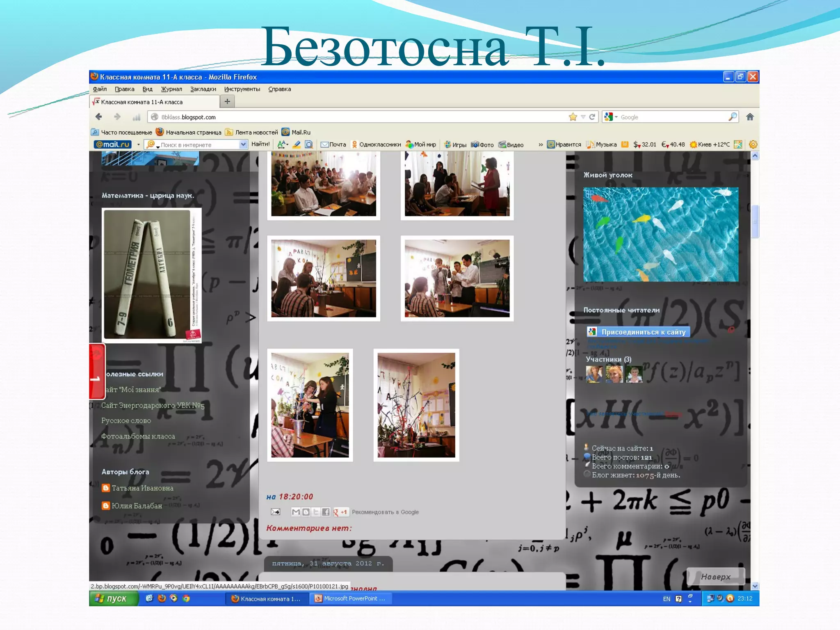This screenshot has width=840, height=630.
Task: Click the Mail.Ru toolbar settings gear
Action: click(x=753, y=144)
